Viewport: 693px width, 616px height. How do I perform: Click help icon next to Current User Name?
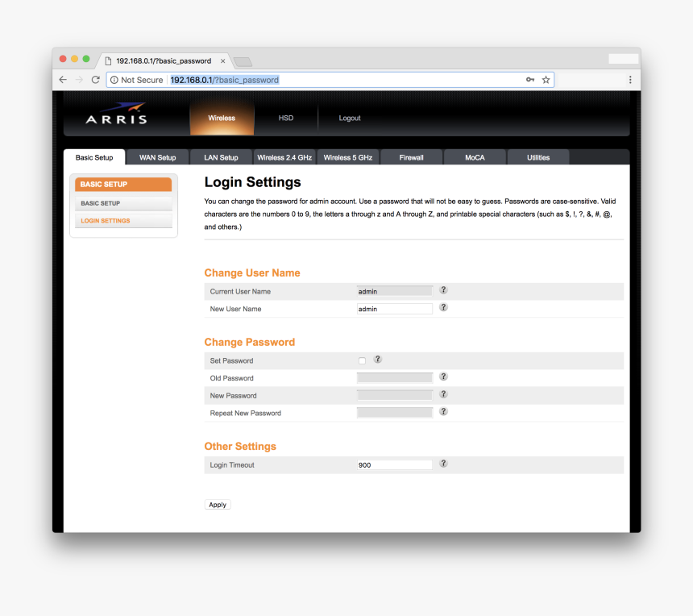pyautogui.click(x=443, y=289)
